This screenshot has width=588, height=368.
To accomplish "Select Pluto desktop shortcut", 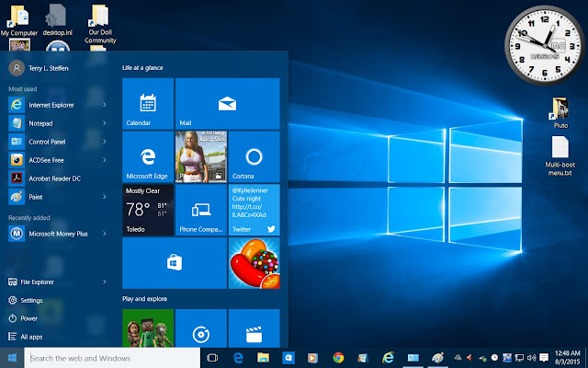I will click(x=560, y=112).
